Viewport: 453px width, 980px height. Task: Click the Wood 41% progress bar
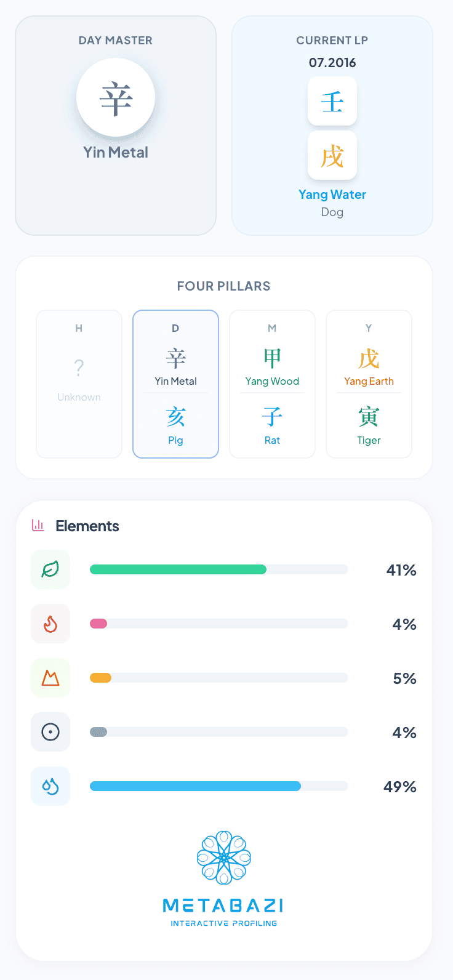(218, 569)
